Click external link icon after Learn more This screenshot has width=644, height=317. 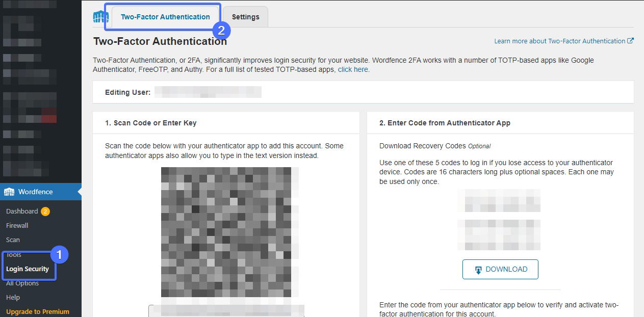click(x=631, y=41)
